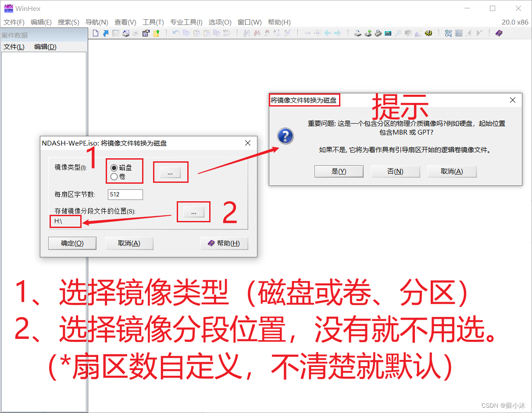
Task: Open the 工具(T) menu
Action: 154,22
